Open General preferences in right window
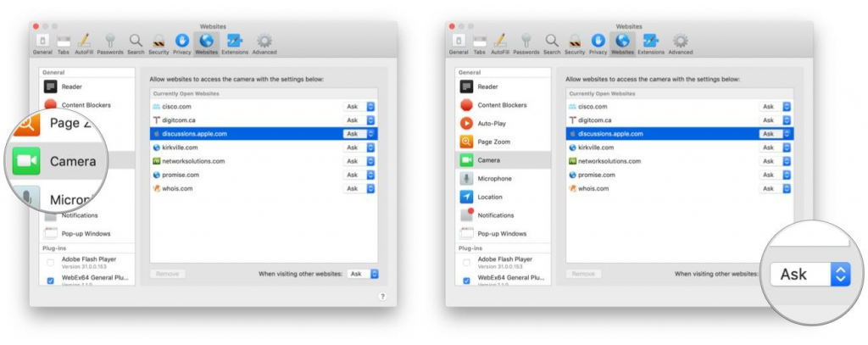The image size is (868, 345). click(459, 44)
